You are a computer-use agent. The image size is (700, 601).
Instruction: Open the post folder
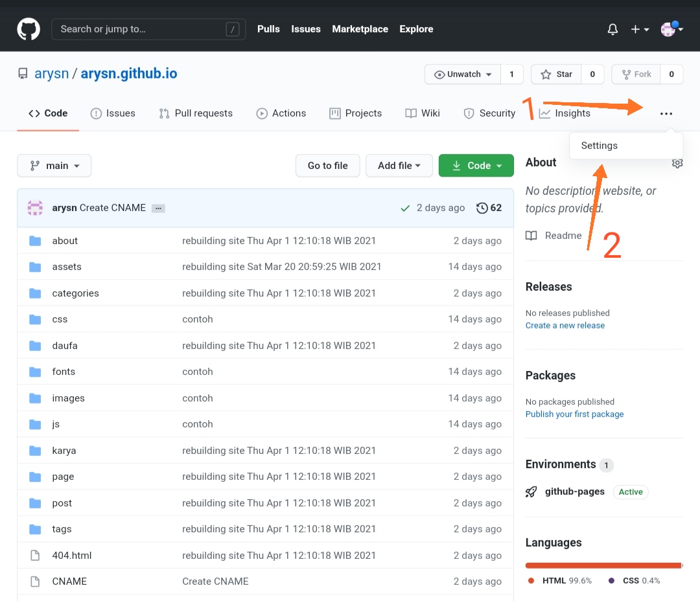62,503
